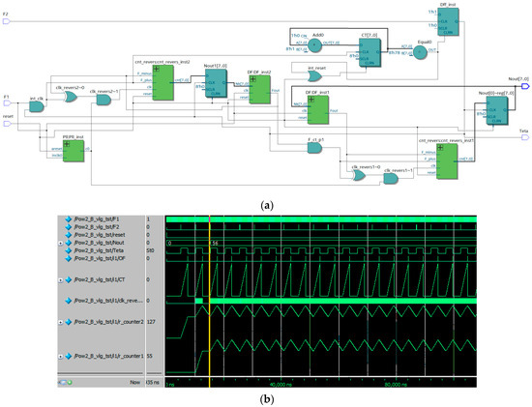Select the Teta output pin symbol
The height and width of the screenshot is (407, 532).
click(525, 137)
